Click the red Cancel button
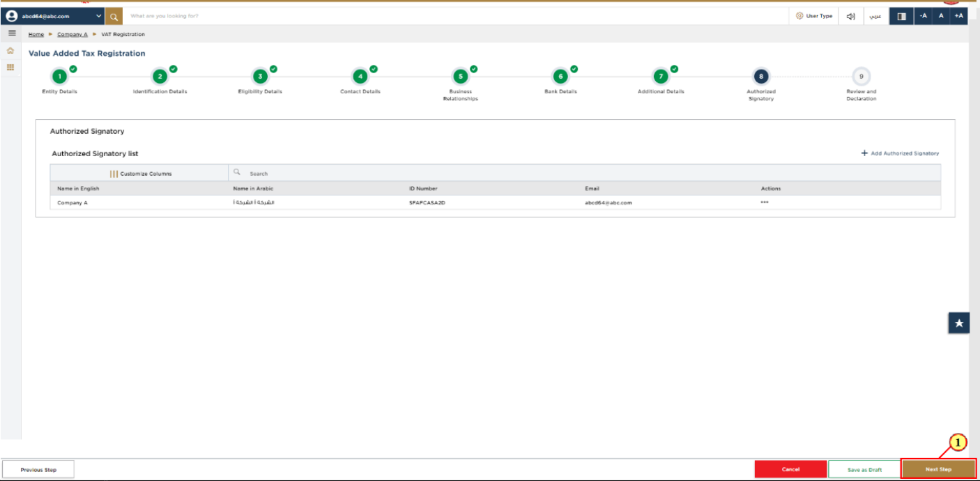 tap(790, 470)
